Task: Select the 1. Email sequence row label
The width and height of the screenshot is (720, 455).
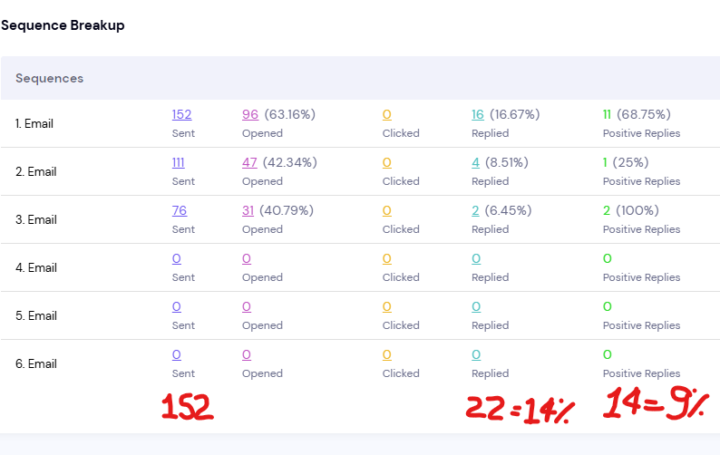Action: click(x=34, y=124)
